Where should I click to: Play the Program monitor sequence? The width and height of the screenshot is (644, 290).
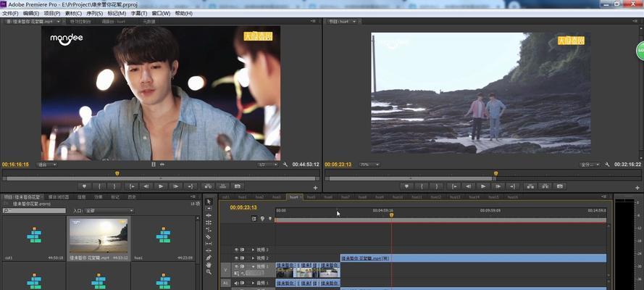(483, 186)
